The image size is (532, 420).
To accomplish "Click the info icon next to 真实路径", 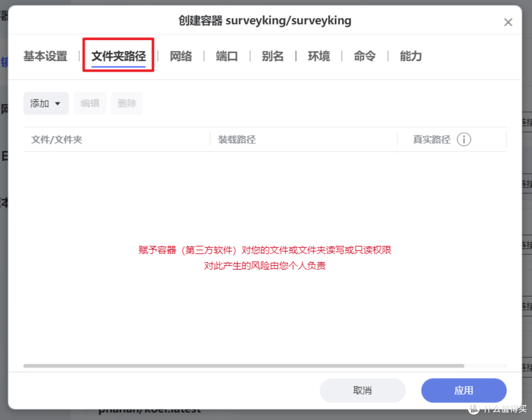I will click(x=464, y=139).
